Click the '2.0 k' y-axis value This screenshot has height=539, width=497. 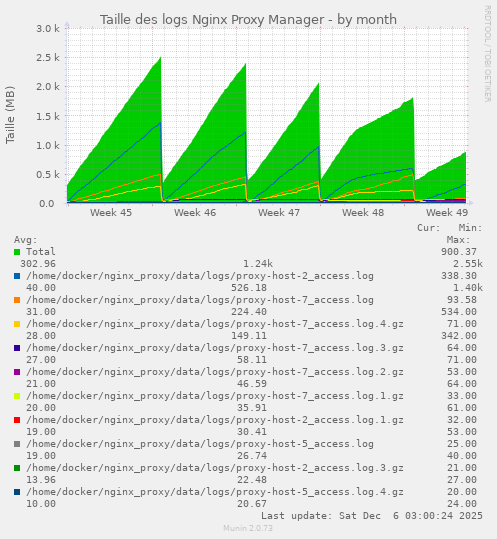[48, 87]
